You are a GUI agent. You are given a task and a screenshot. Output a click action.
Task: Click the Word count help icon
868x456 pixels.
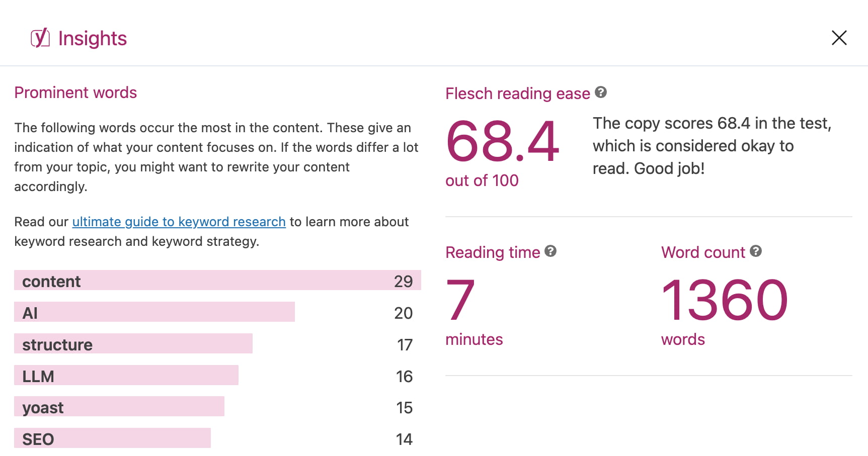(x=756, y=251)
